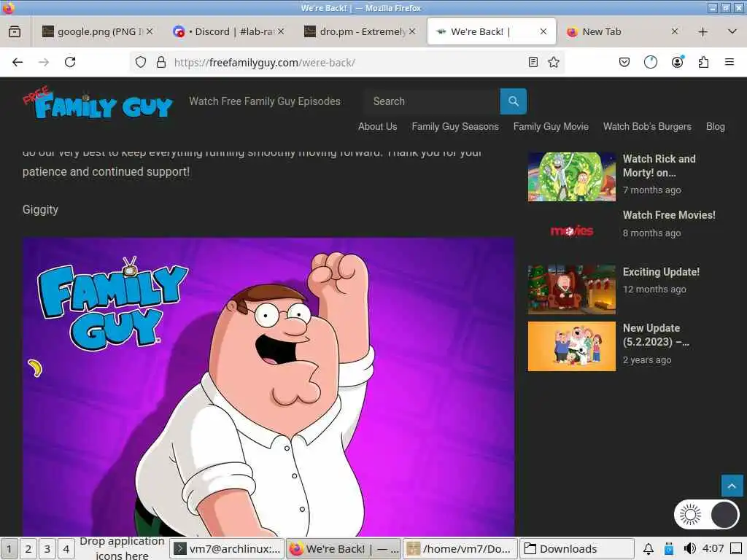Screen dimensions: 747x560
Task: Click the New Update orange family thumbnail
Action: pyautogui.click(x=572, y=346)
